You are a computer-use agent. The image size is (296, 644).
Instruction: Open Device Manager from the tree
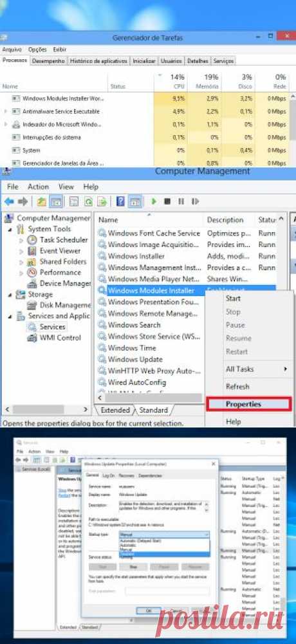click(65, 283)
